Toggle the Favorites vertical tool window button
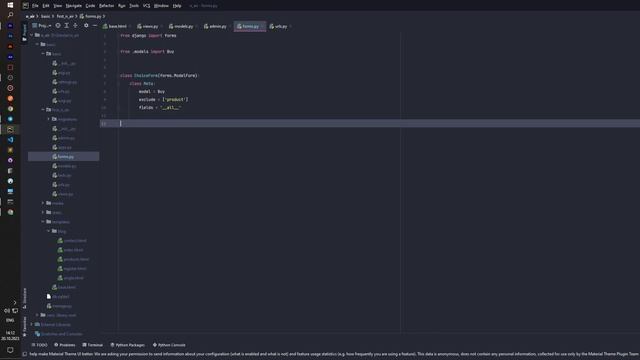Screen dimensions: 640x360 coord(24,326)
